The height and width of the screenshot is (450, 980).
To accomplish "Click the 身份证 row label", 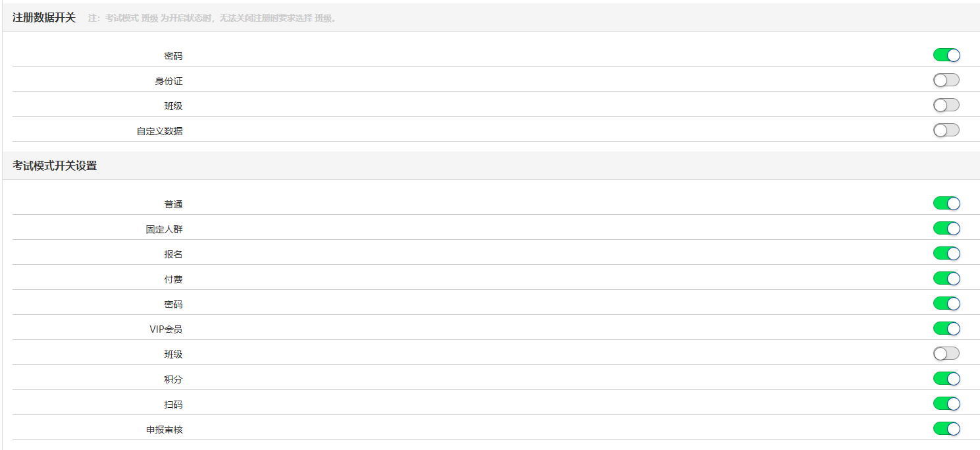I will point(168,81).
